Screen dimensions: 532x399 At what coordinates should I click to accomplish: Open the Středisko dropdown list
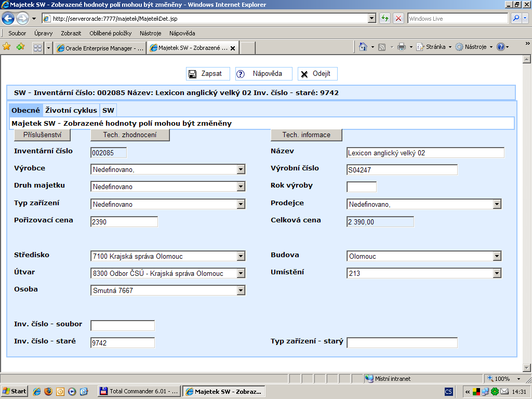coord(241,256)
